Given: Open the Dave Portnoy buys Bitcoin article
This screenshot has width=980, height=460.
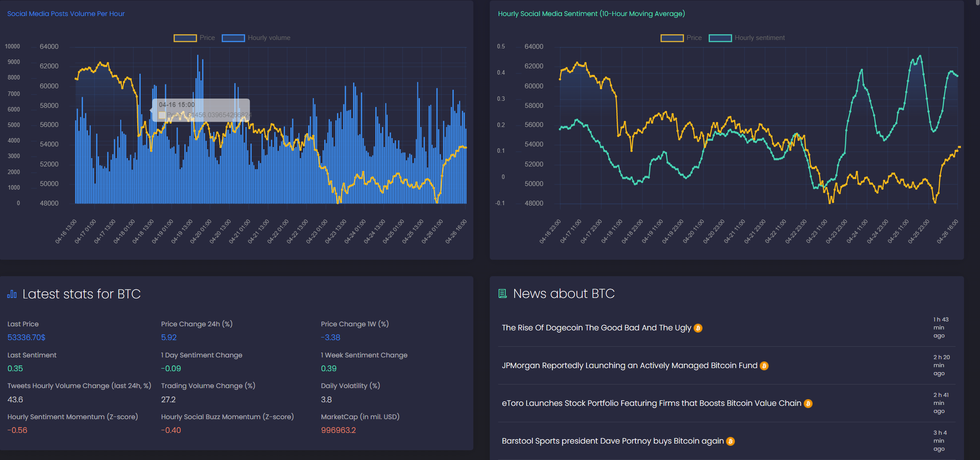Looking at the screenshot, I should (612, 441).
